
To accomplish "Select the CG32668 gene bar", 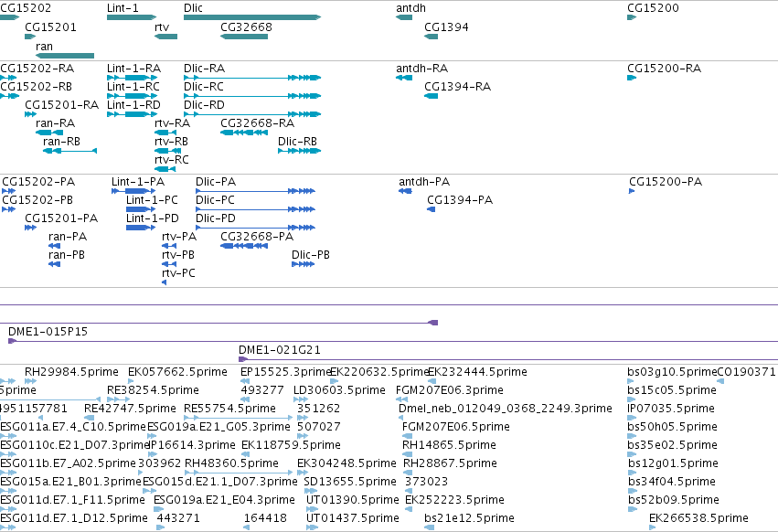I will coord(243,37).
